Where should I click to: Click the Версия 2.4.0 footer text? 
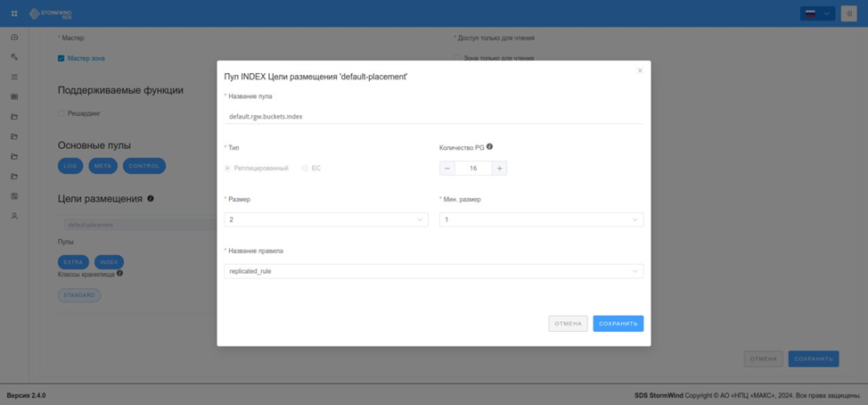pos(26,395)
